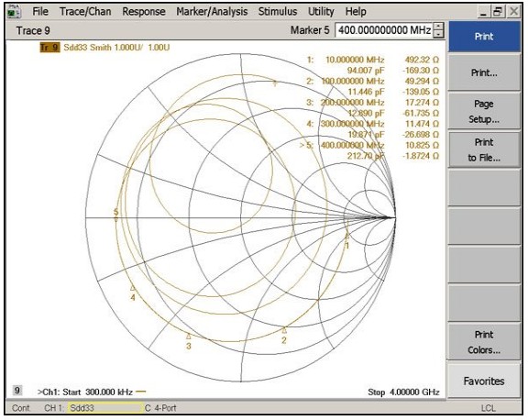Click marker 1 readout 10.000000 MHz
This screenshot has height=420, width=528.
(355, 60)
